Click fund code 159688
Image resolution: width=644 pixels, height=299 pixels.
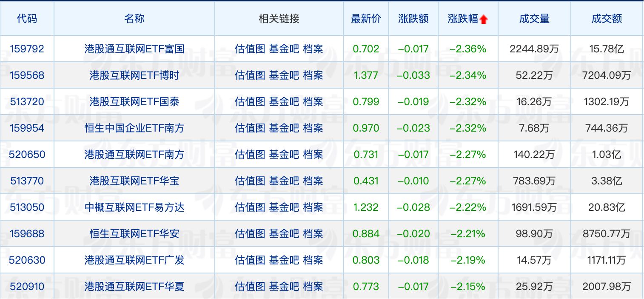(27, 233)
